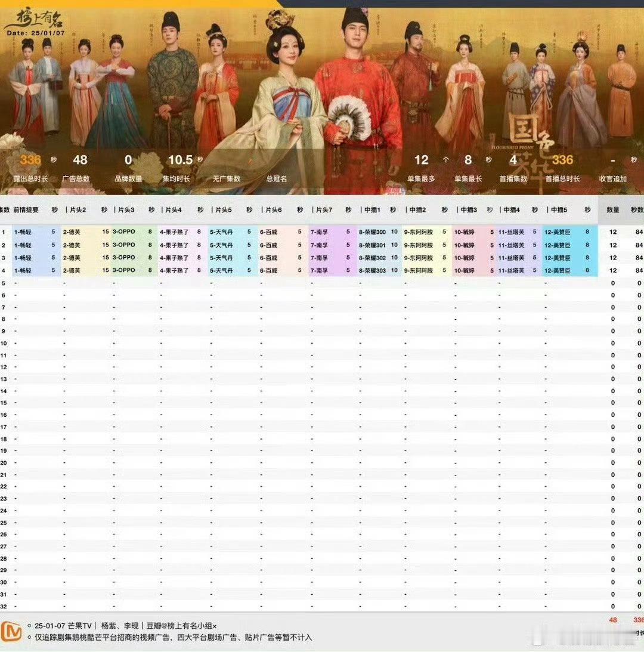Click the 48 value above 广告总数

point(80,160)
